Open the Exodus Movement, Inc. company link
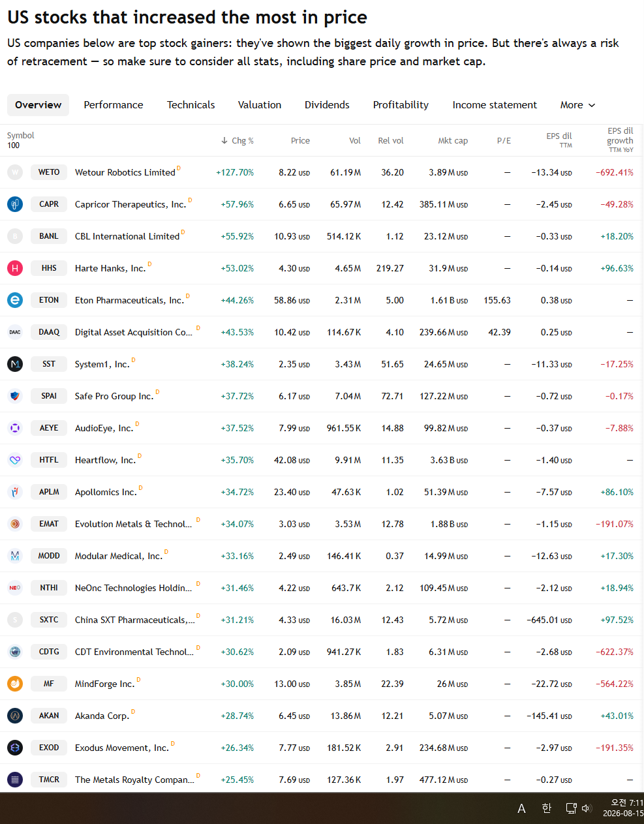The height and width of the screenshot is (824, 644). tap(122, 748)
